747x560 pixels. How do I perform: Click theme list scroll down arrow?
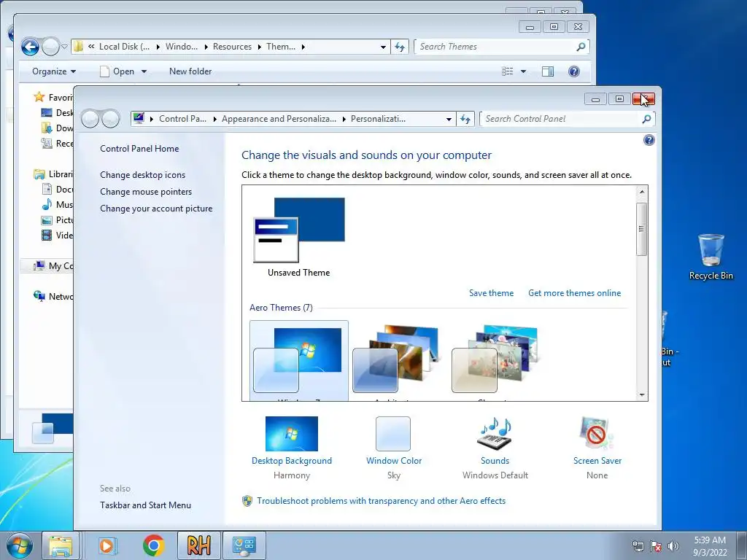[642, 394]
